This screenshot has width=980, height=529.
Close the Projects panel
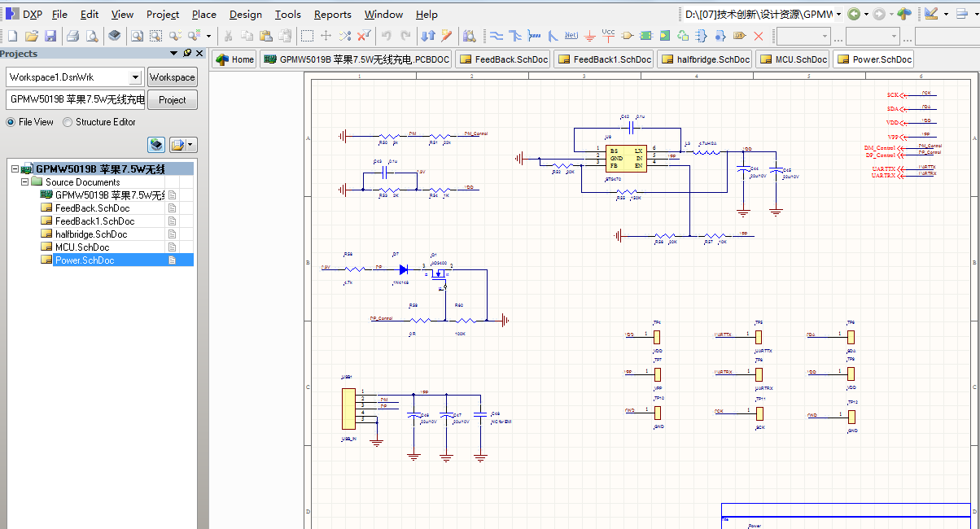coord(200,53)
